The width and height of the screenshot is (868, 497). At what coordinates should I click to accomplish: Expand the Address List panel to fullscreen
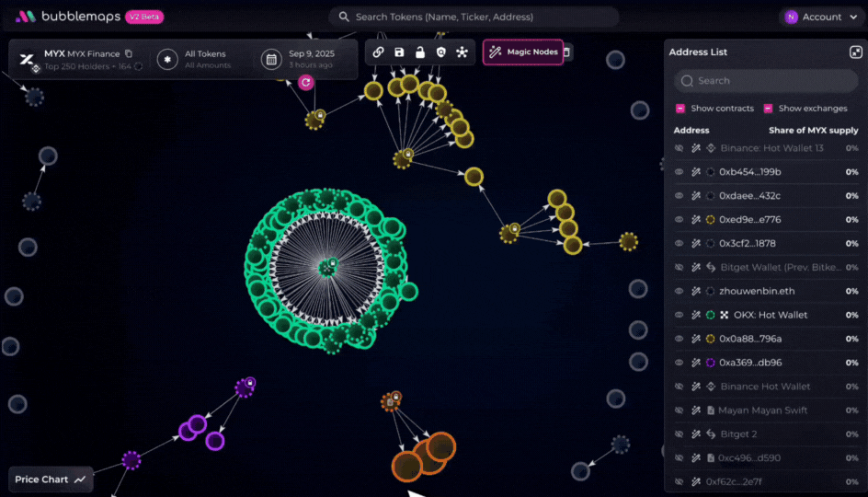855,52
